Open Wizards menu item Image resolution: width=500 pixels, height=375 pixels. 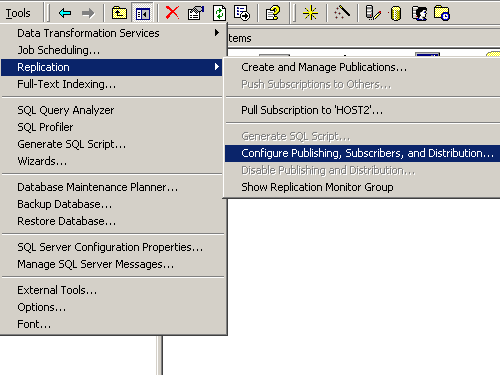[112, 161]
